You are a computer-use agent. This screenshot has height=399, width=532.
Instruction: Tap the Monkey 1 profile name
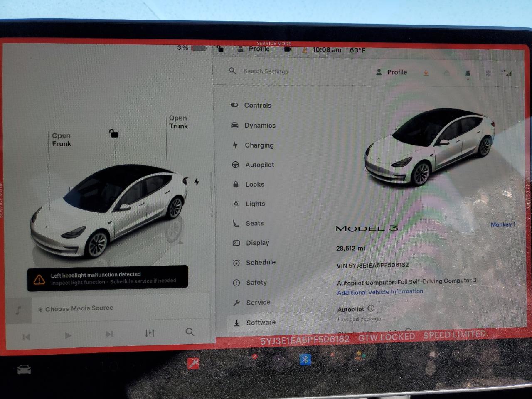pyautogui.click(x=503, y=224)
